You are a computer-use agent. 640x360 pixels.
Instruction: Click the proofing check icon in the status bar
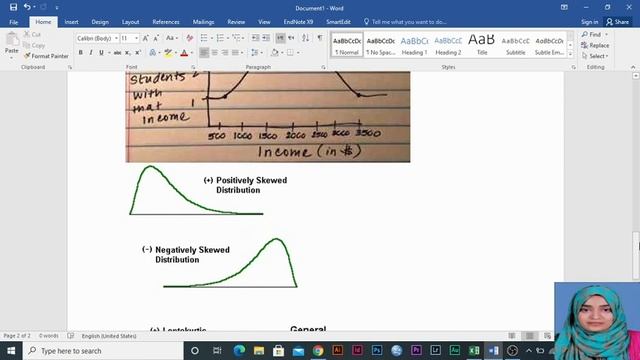click(71, 336)
